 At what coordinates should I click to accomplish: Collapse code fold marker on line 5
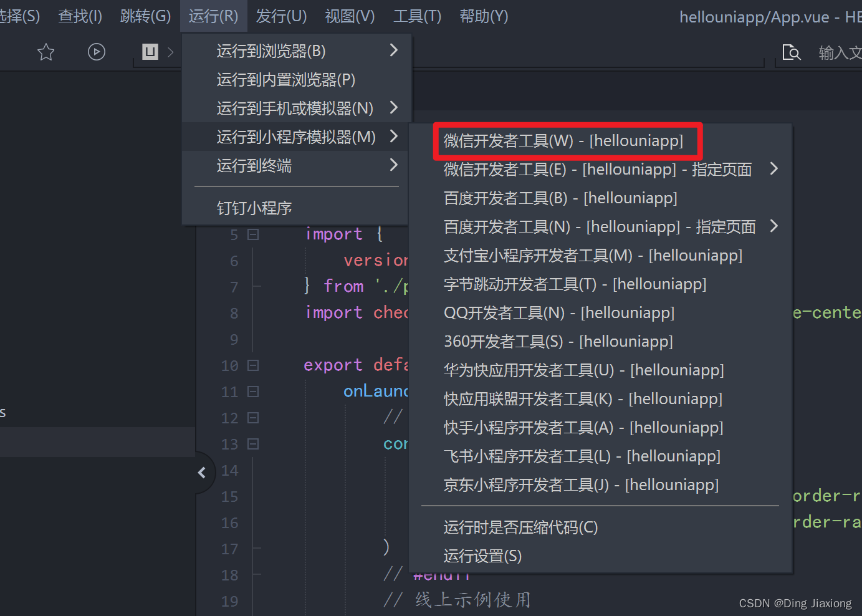253,235
